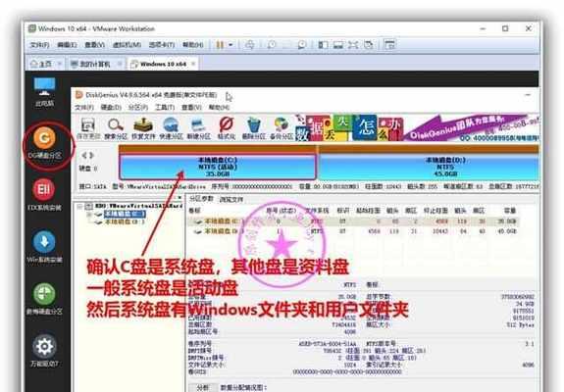This screenshot has width=564, height=392.
Task: Open DiskGenius 硬盘(D) menu
Action: pyautogui.click(x=111, y=108)
